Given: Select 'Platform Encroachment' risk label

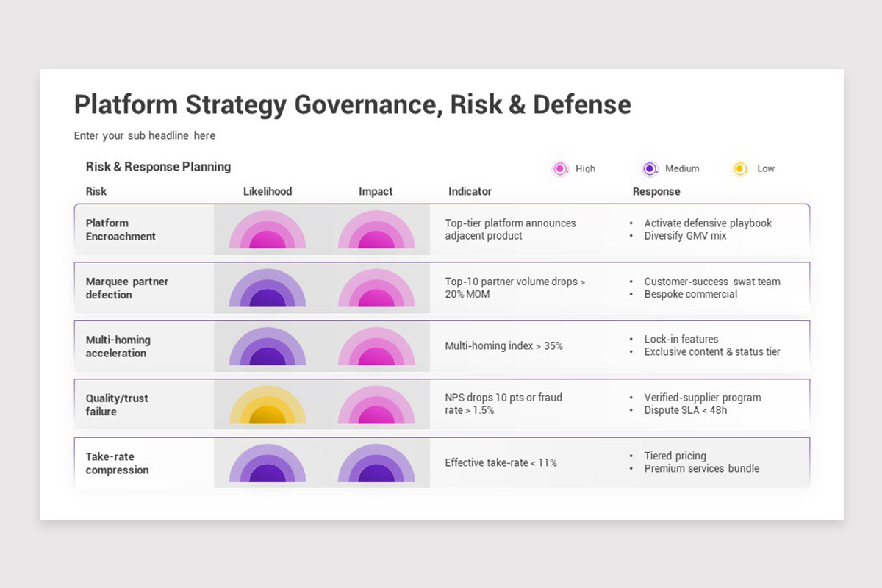Looking at the screenshot, I should (x=121, y=229).
